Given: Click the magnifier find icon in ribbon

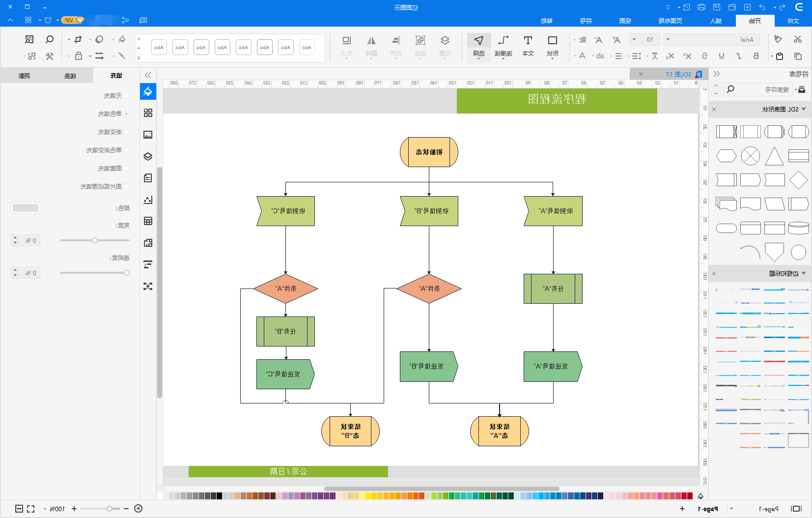Looking at the screenshot, I should [x=49, y=39].
